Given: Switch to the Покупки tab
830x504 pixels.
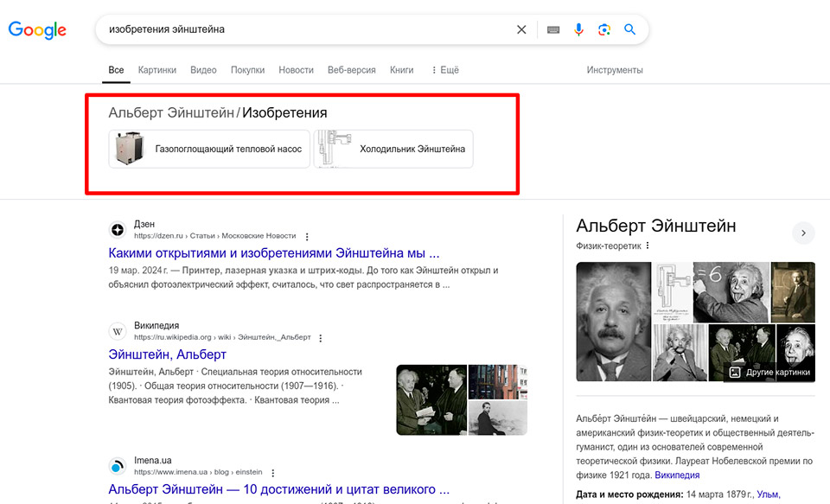Looking at the screenshot, I should [x=248, y=70].
